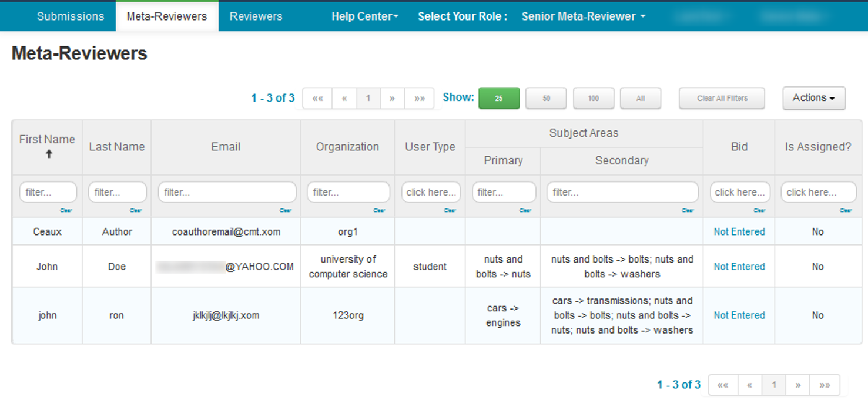Show 50 rows per page

click(x=546, y=99)
